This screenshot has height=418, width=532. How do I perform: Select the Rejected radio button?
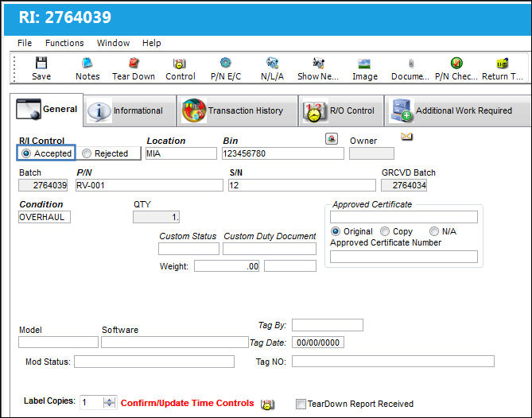(87, 153)
